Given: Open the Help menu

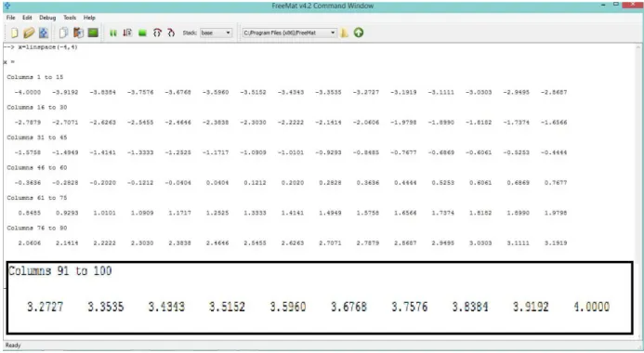Looking at the screenshot, I should coord(89,18).
